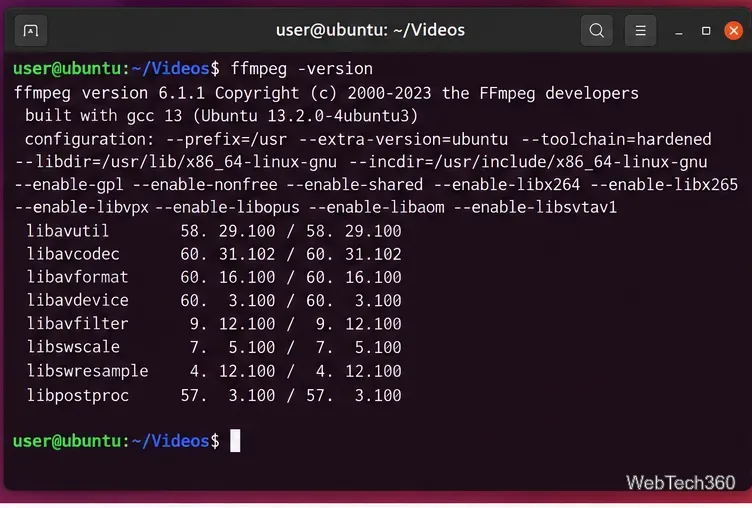This screenshot has height=508, width=752.
Task: Click the --extra-version=ubuntu option
Action: point(403,139)
